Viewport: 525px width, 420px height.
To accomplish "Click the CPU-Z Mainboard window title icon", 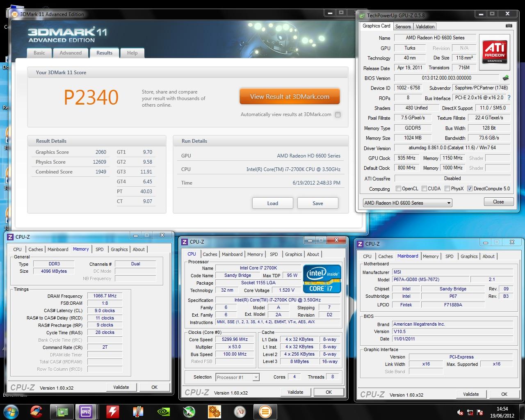I will 360,244.
